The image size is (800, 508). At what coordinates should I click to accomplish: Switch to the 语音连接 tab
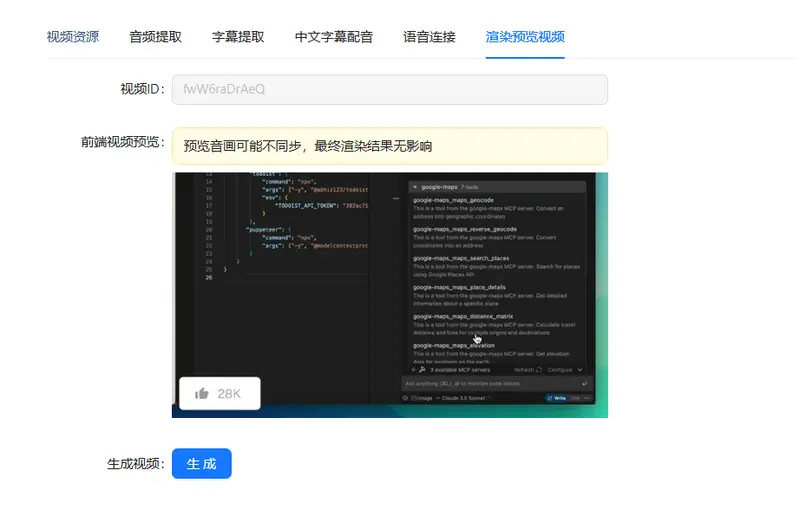pos(429,37)
